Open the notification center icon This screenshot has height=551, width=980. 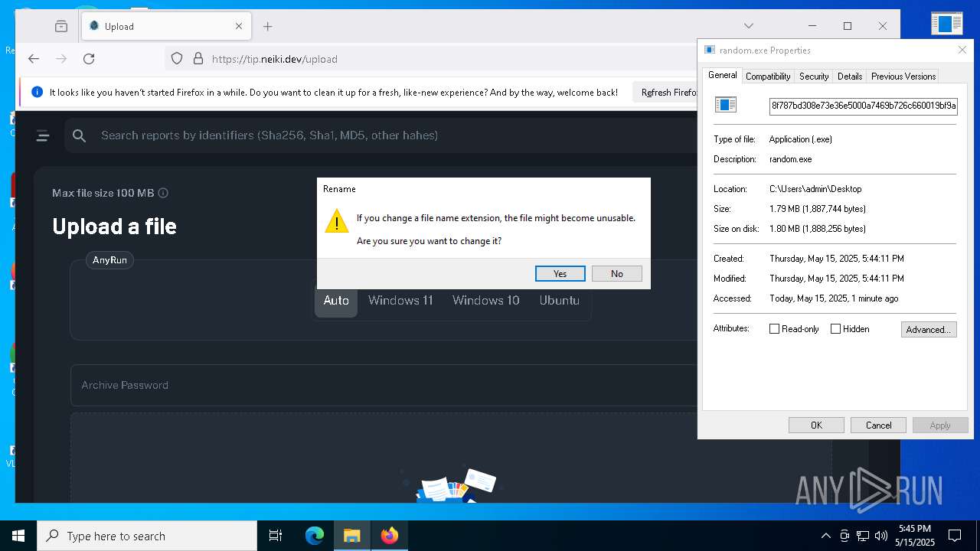(x=955, y=536)
